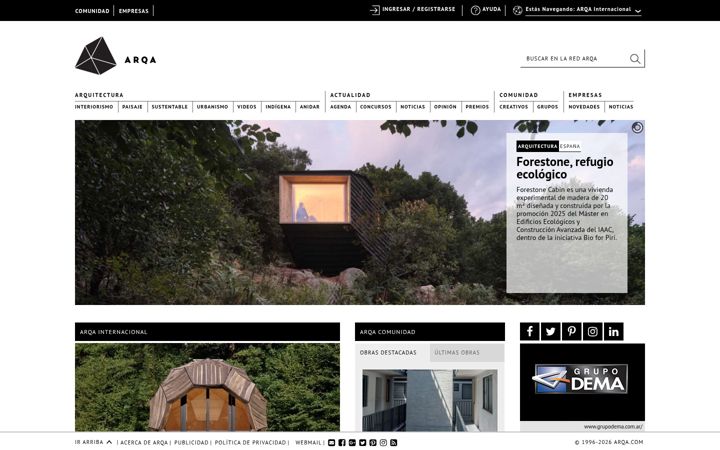Image resolution: width=720 pixels, height=450 pixels.
Task: Open the Twitter page from sidebar square
Action: click(551, 332)
